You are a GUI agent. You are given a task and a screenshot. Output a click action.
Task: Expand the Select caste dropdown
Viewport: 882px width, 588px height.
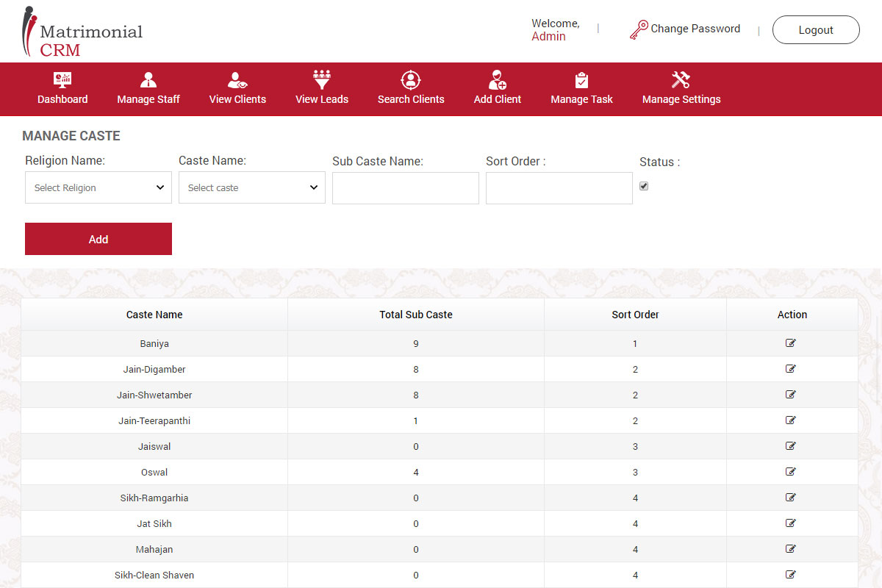pyautogui.click(x=251, y=187)
